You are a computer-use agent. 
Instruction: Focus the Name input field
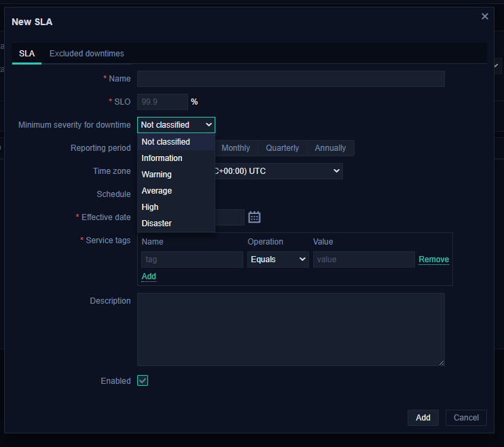291,79
